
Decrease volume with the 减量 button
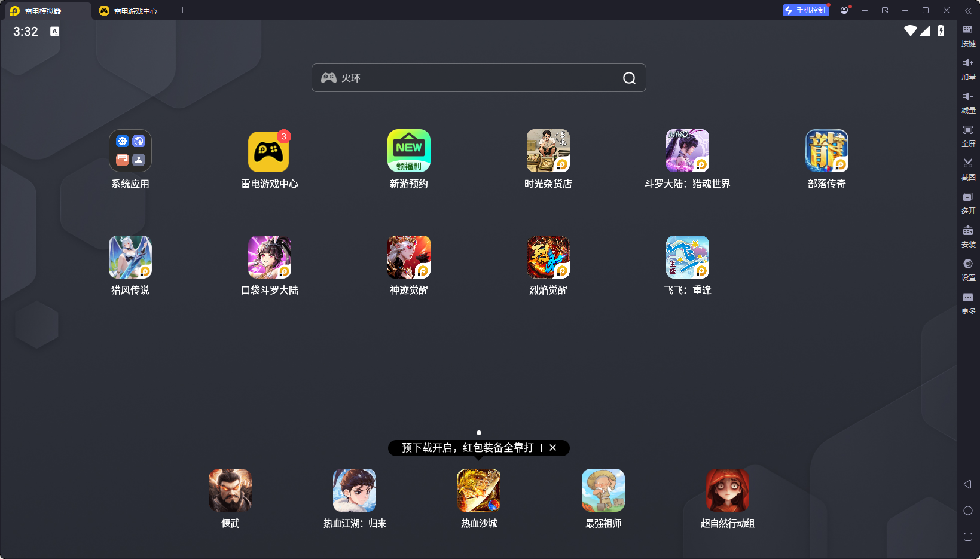pyautogui.click(x=968, y=102)
